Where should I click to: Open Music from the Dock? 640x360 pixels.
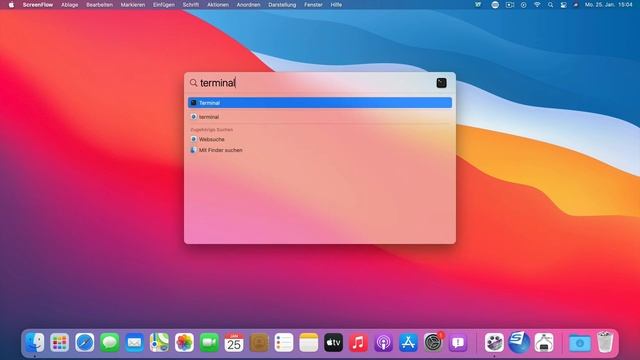[x=358, y=342]
